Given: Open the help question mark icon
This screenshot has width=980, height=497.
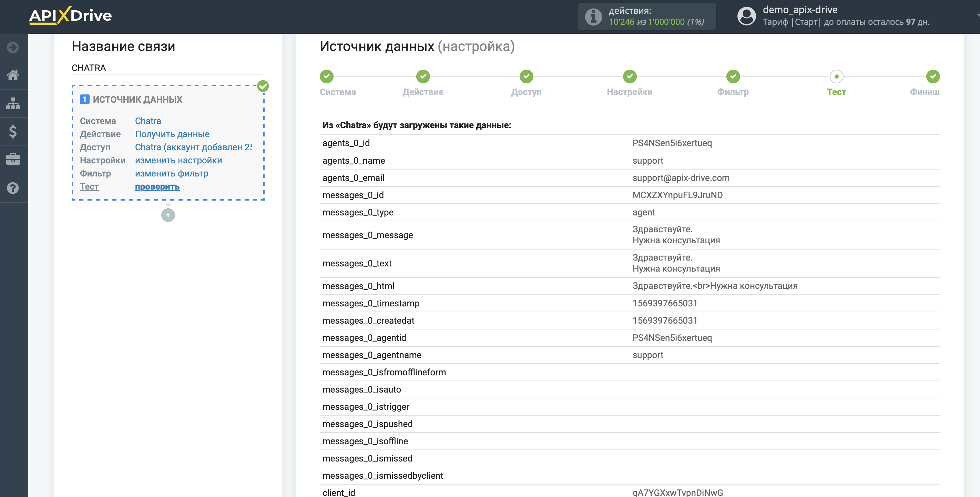Looking at the screenshot, I should [x=13, y=188].
